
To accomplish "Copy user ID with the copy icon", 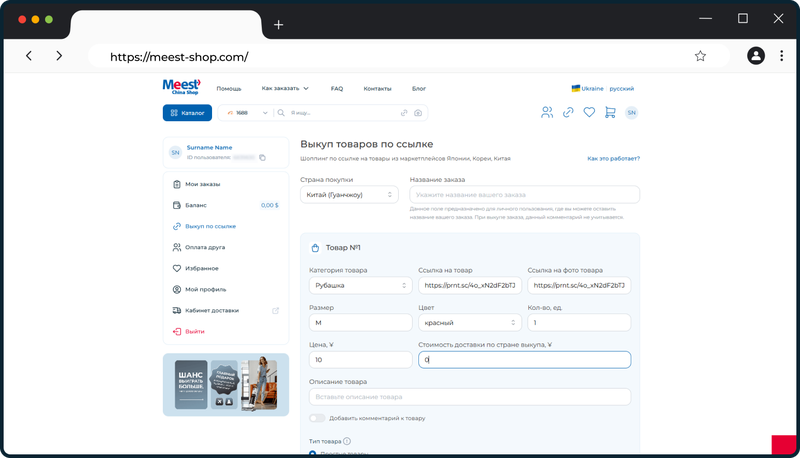I will [262, 158].
